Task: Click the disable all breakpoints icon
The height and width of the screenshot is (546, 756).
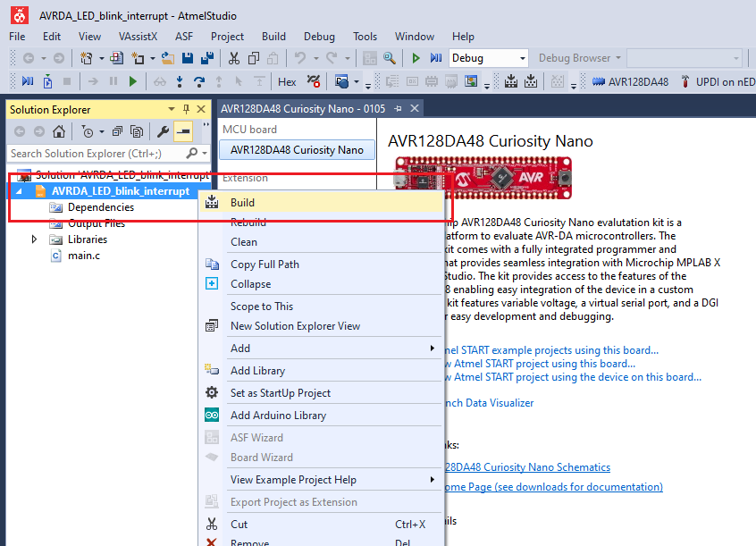Action: (x=314, y=81)
